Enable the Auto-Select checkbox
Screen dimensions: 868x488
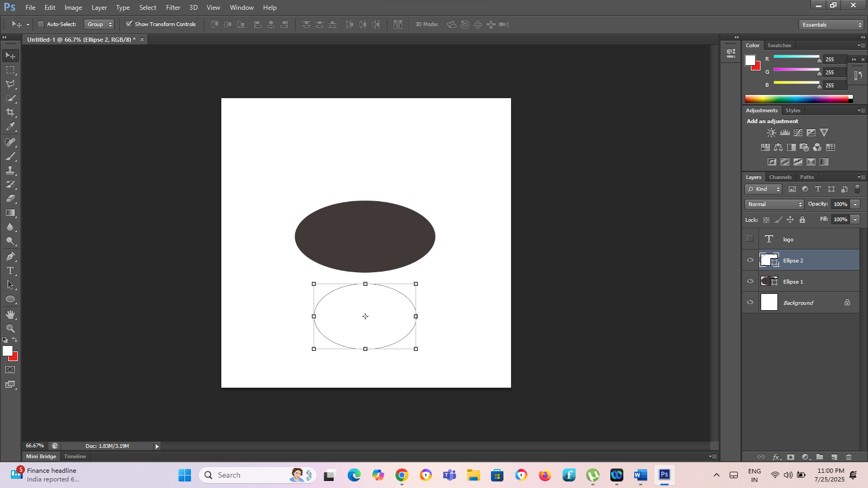point(41,24)
